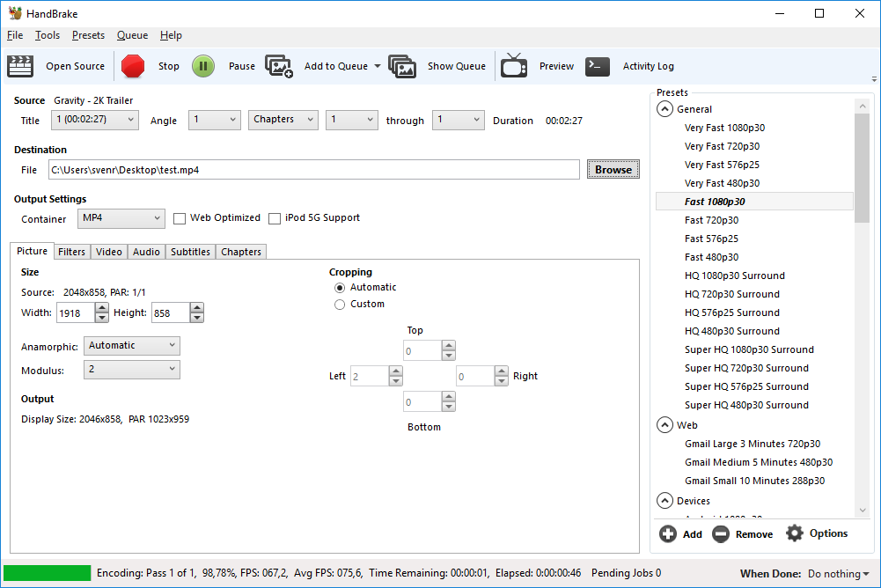Click the Remove preset text button
This screenshot has width=881, height=588.
(x=754, y=534)
